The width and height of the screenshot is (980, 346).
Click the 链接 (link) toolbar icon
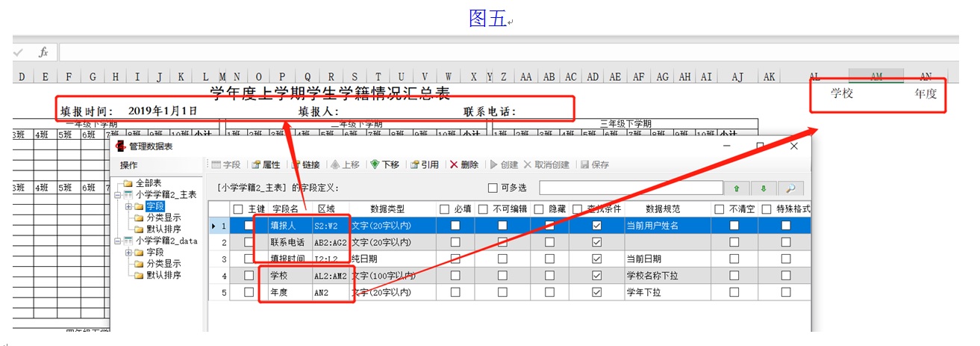(305, 164)
